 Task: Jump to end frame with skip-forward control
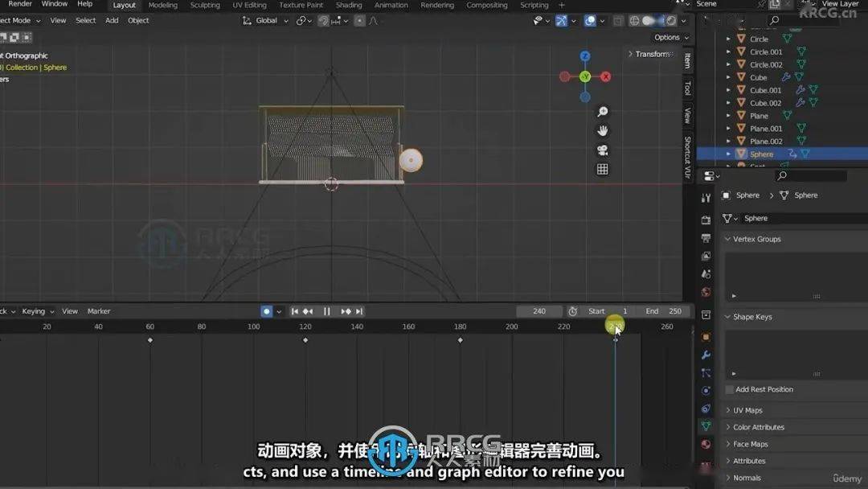click(x=358, y=311)
